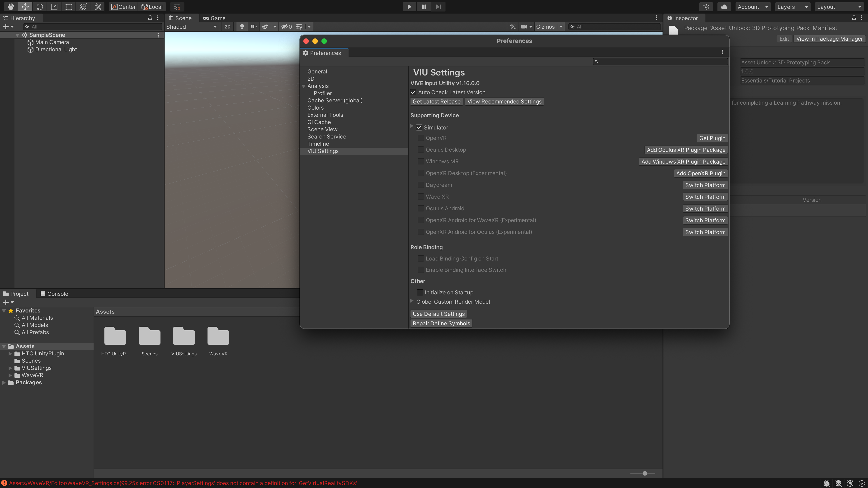Open the Cloud services icon
The width and height of the screenshot is (868, 488).
tap(724, 7)
